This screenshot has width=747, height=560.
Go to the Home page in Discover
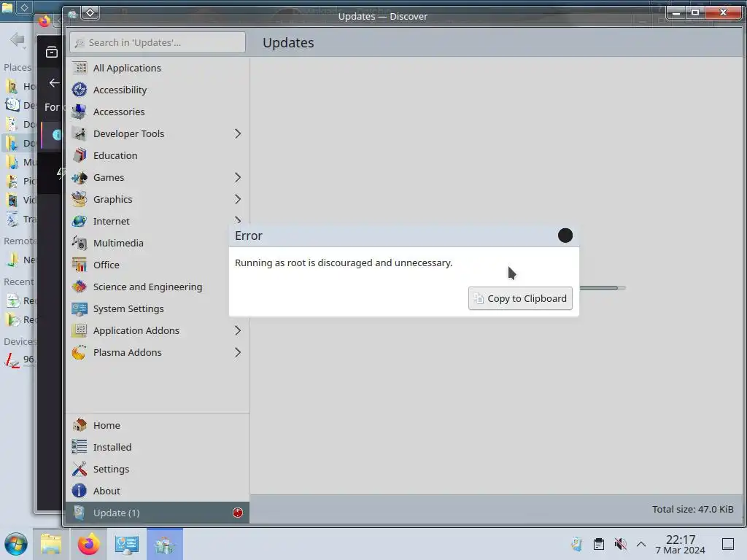(x=158, y=425)
